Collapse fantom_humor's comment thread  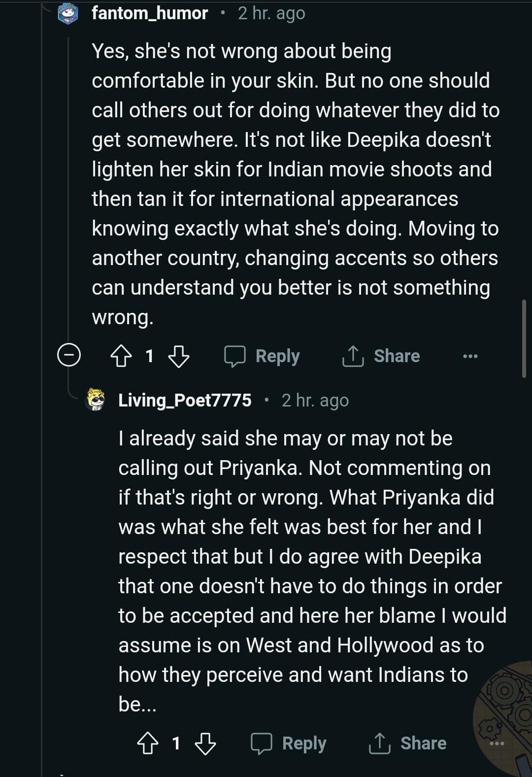[x=69, y=355]
